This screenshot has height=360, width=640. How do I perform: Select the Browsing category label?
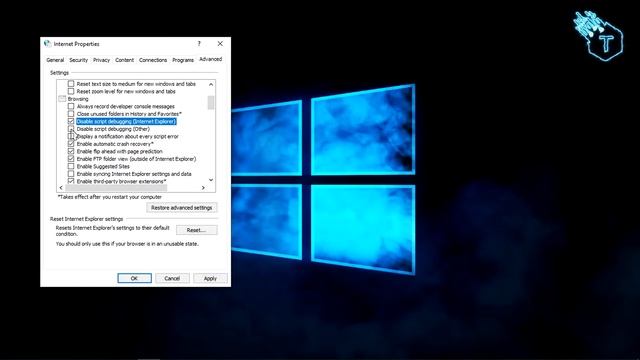[x=78, y=99]
